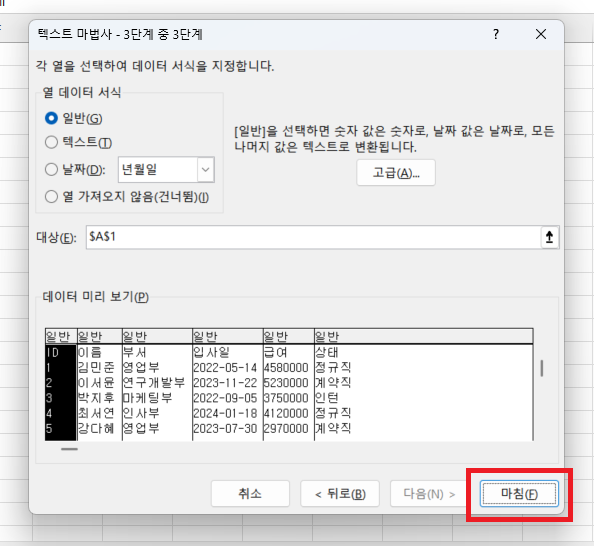This screenshot has height=546, width=594.
Task: Click 김민준 in preview
Action: [96, 368]
